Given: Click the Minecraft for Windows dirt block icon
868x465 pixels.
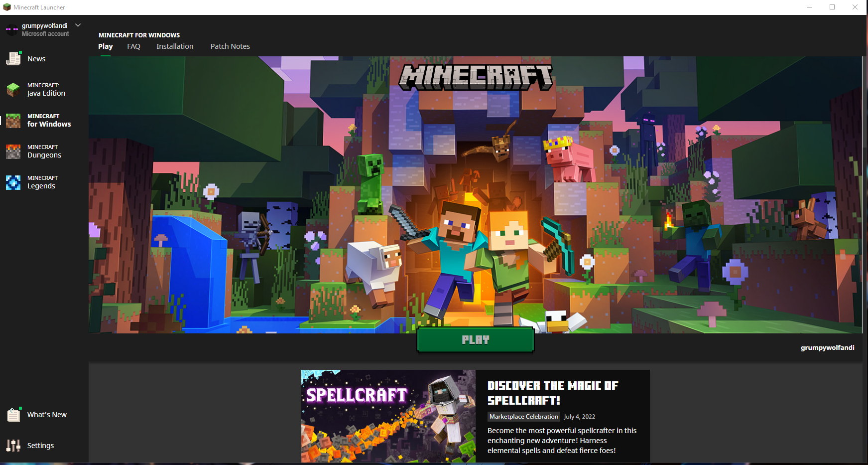Looking at the screenshot, I should click(13, 121).
